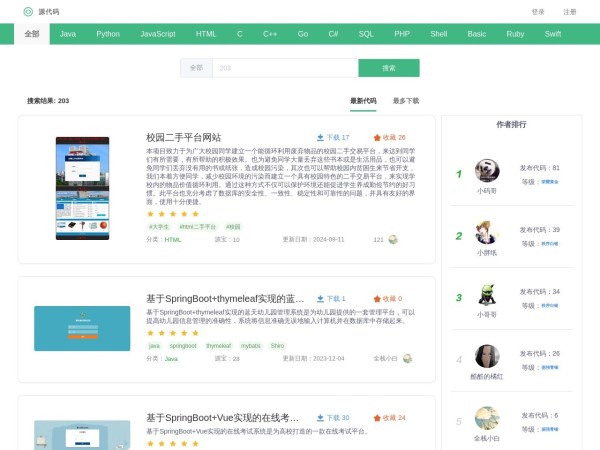Image resolution: width=600 pixels, height=450 pixels.
Task: Click author avatar next to 121
Action: (393, 240)
